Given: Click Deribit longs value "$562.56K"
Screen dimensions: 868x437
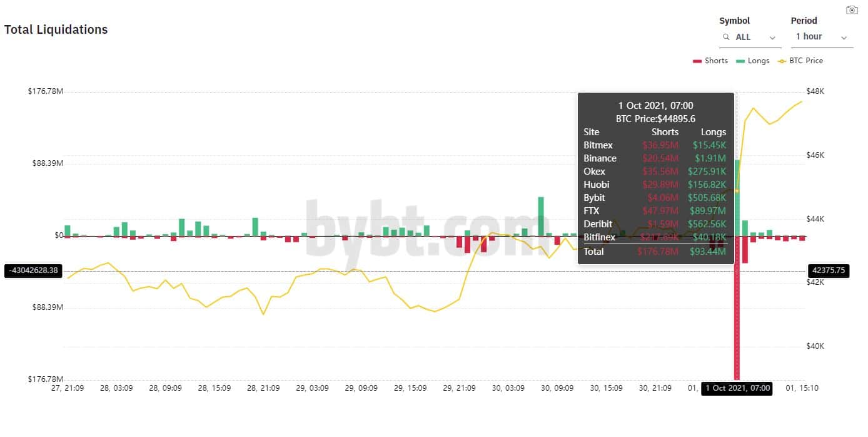Looking at the screenshot, I should pyautogui.click(x=707, y=224).
